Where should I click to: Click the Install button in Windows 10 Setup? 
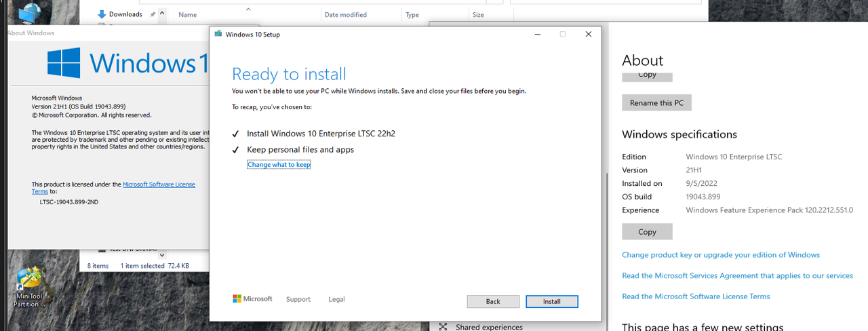[551, 301]
